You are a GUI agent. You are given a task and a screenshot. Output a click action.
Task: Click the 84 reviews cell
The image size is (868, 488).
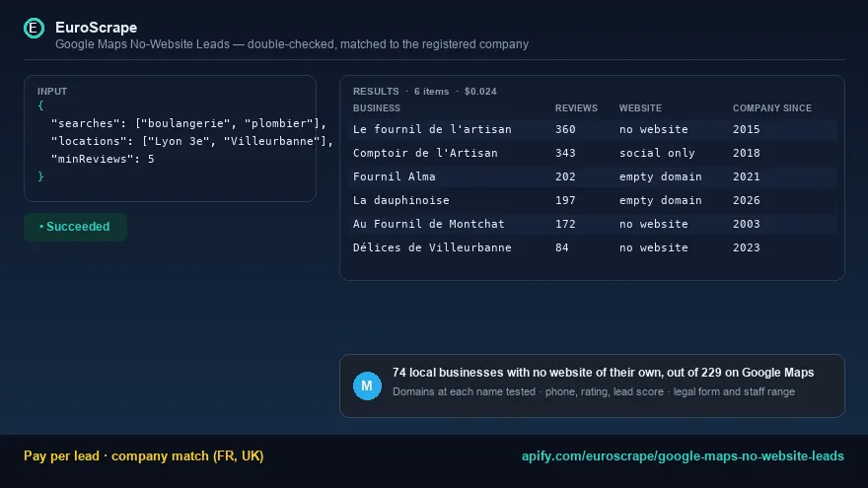click(x=562, y=247)
